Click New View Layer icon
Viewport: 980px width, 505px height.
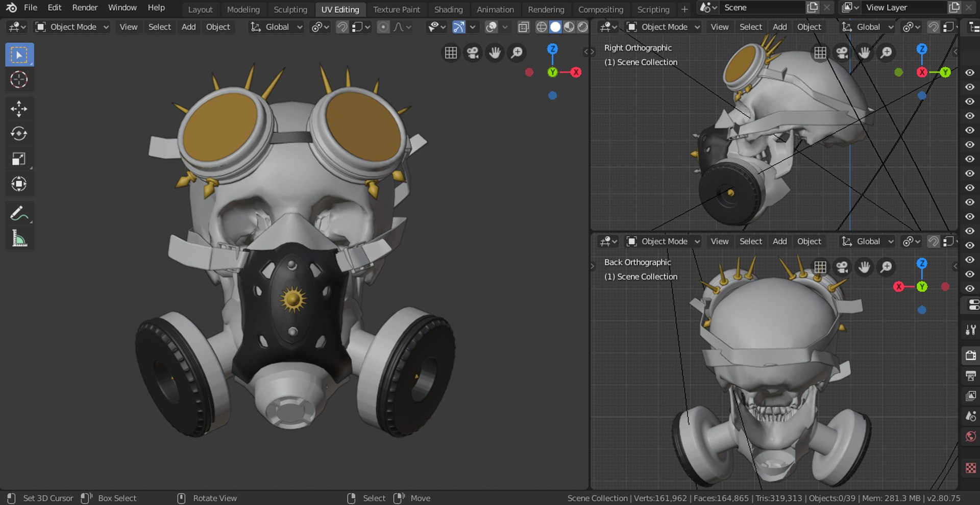click(x=954, y=8)
